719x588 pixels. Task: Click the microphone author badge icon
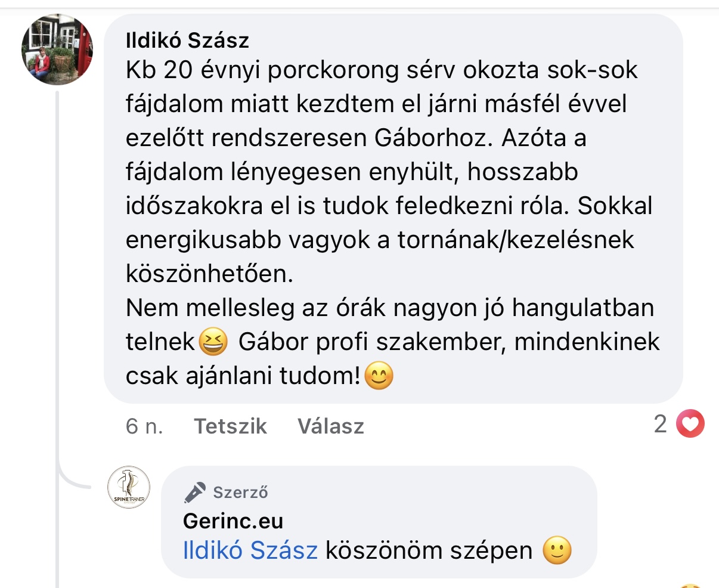(x=195, y=492)
